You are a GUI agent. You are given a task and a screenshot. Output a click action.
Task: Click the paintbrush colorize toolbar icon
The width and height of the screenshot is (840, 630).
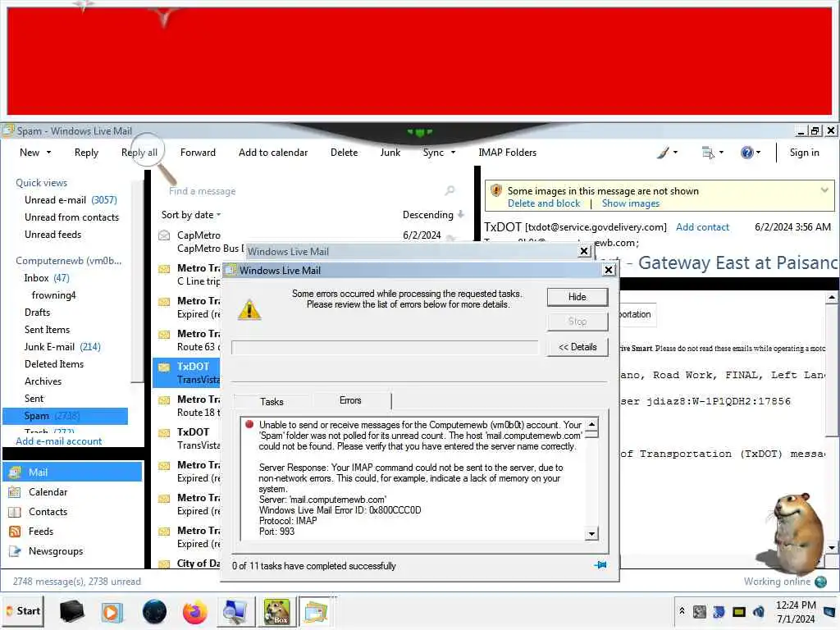663,153
